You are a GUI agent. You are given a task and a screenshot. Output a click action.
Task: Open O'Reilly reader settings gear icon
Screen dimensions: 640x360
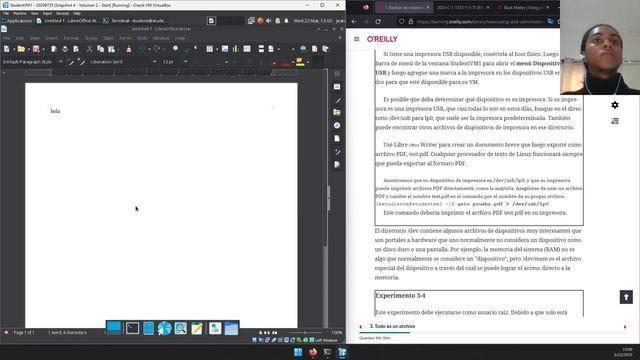615,105
